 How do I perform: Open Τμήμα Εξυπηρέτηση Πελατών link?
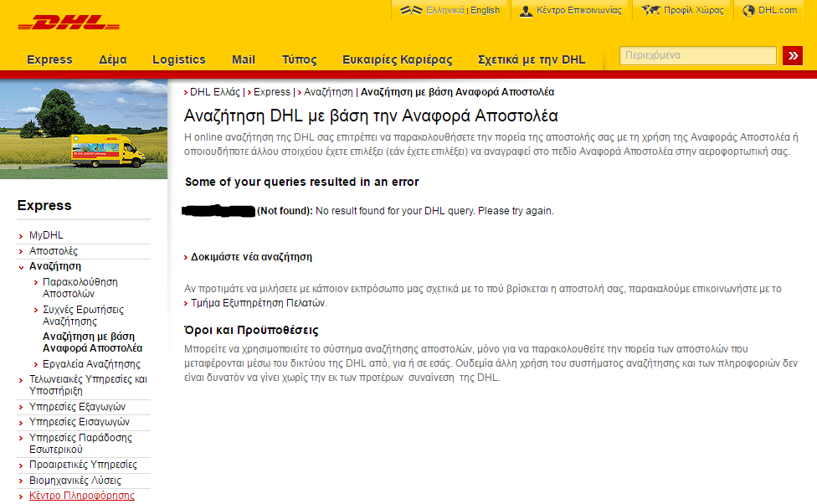coord(258,303)
